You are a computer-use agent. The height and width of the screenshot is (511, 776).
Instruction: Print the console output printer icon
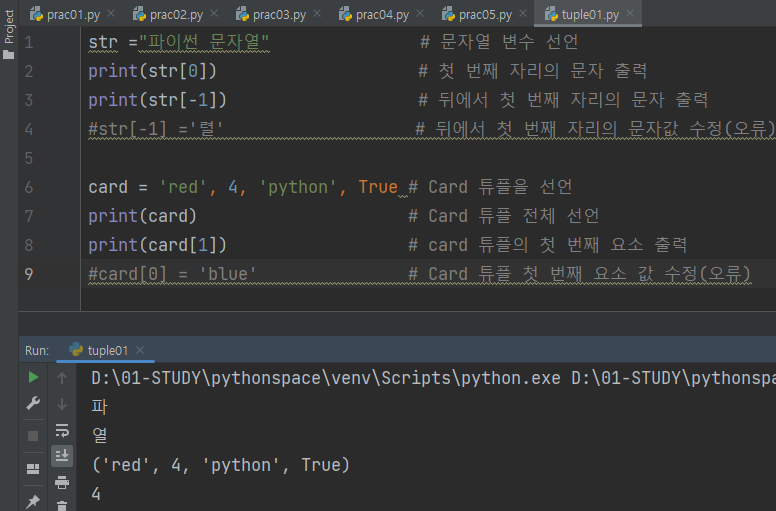click(62, 482)
